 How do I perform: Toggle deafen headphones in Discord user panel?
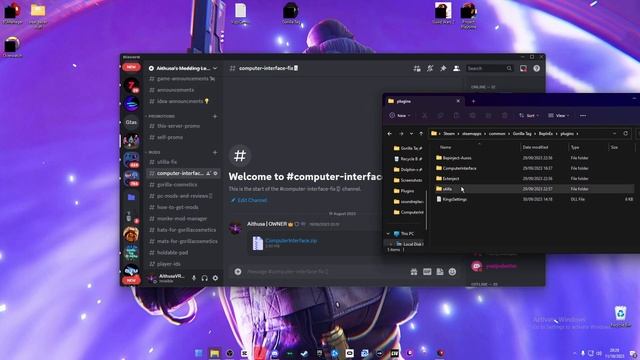204,278
